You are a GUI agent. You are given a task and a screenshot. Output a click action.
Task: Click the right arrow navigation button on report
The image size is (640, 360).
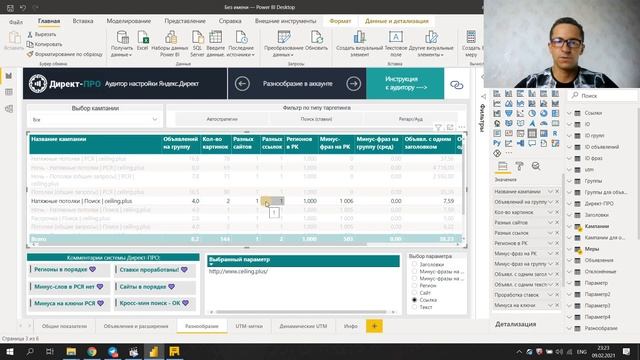353,84
